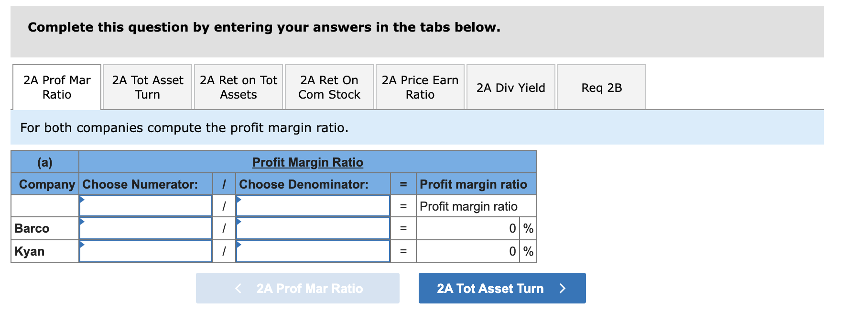Open the 2A Div Yield tab

point(510,88)
